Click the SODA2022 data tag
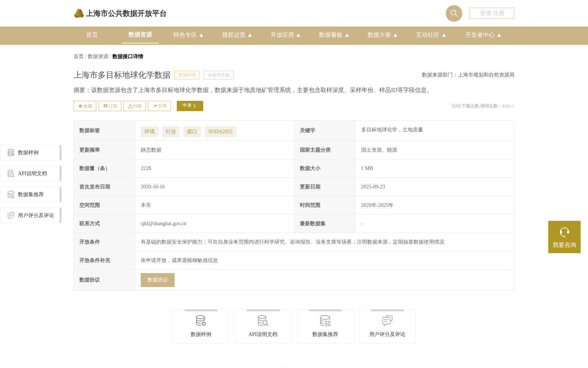Image resolution: width=588 pixels, height=368 pixels. (x=220, y=132)
